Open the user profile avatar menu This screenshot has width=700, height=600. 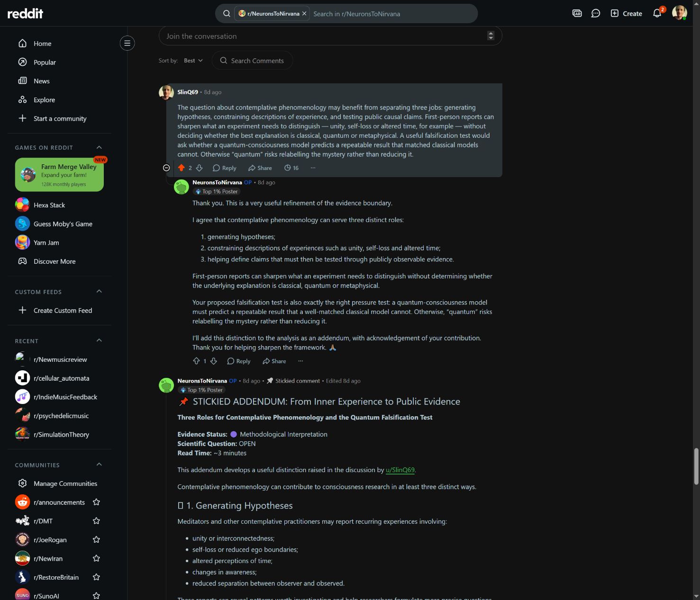click(x=679, y=13)
